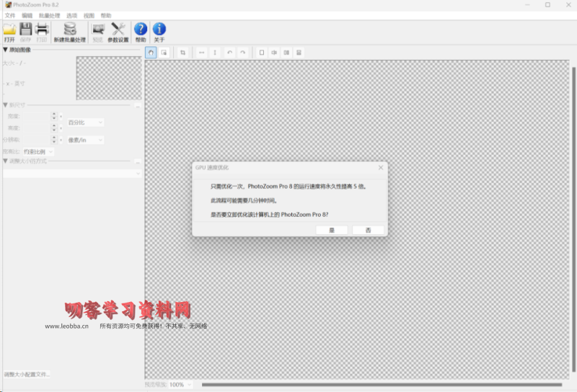
Task: Flip the image vertically
Action: pyautogui.click(x=215, y=53)
